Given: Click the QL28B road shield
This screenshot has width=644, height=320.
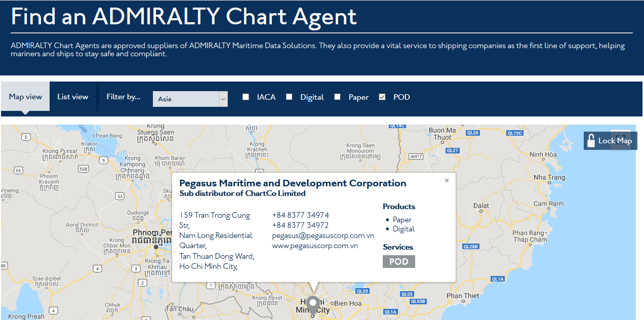Looking at the screenshot, I should point(471,247).
